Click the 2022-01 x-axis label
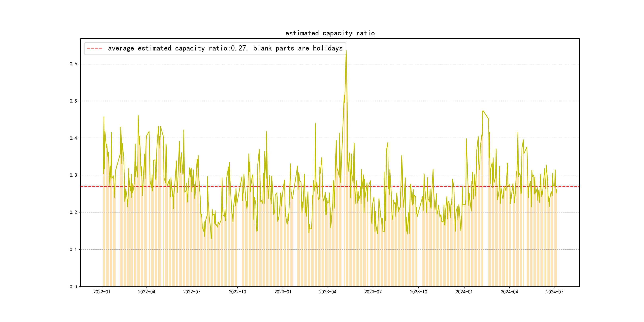 coord(102,292)
